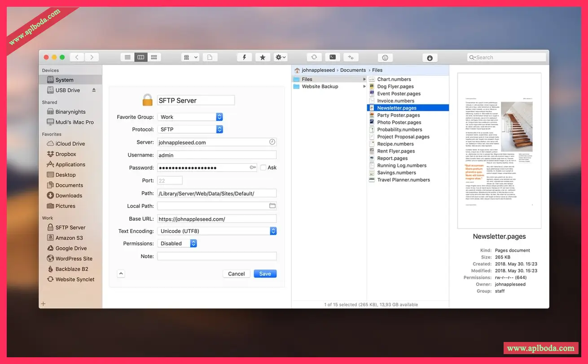Click the smiley face toolbar icon

385,57
